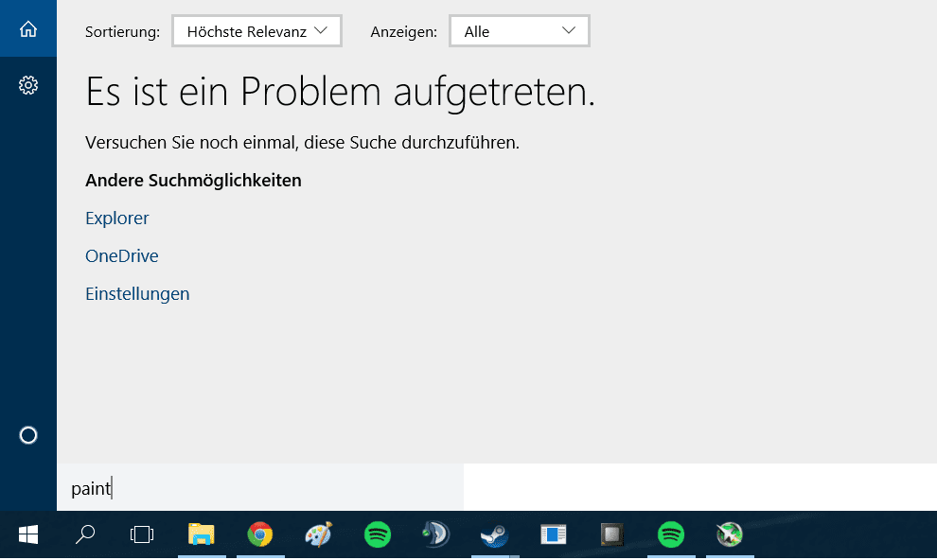Open the Windows Start menu
Viewport: 937px width, 560px height.
tap(28, 534)
